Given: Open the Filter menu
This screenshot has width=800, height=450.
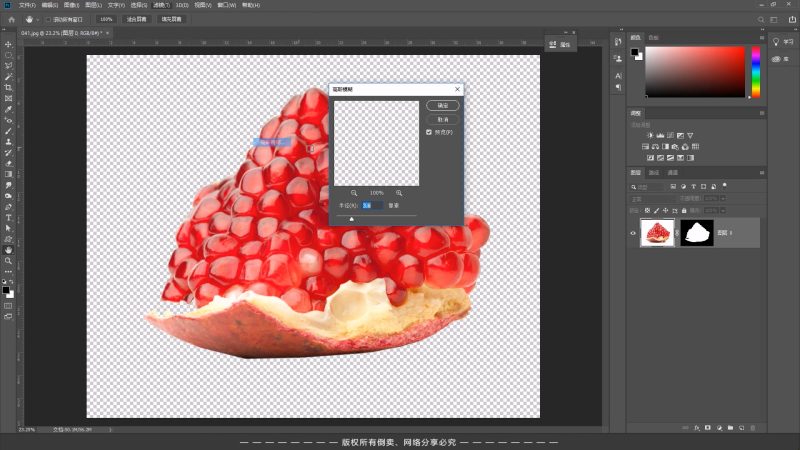Looking at the screenshot, I should tap(160, 4).
